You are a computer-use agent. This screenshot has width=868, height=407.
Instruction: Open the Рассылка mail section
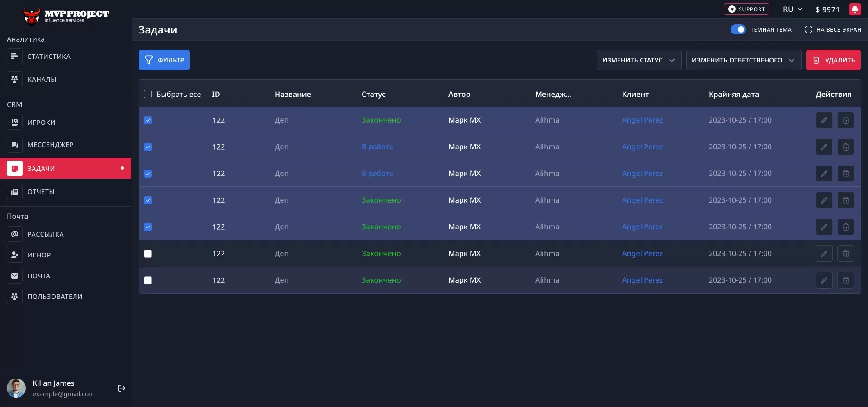(x=45, y=234)
